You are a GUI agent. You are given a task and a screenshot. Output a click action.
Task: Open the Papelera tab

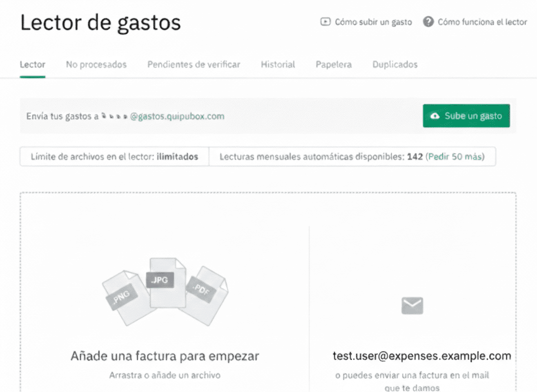click(333, 64)
